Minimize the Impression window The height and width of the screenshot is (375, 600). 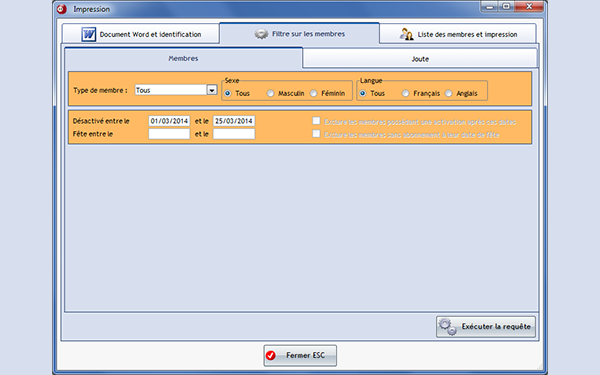[x=489, y=7]
